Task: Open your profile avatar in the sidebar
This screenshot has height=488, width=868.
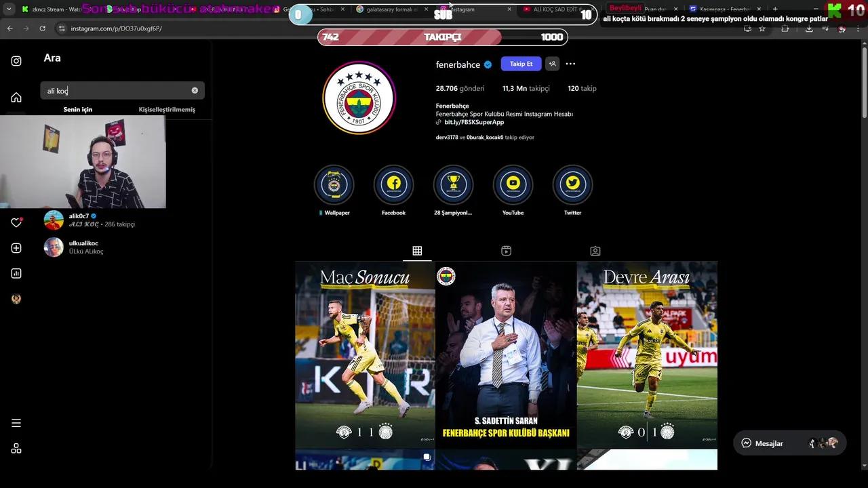Action: [16, 299]
